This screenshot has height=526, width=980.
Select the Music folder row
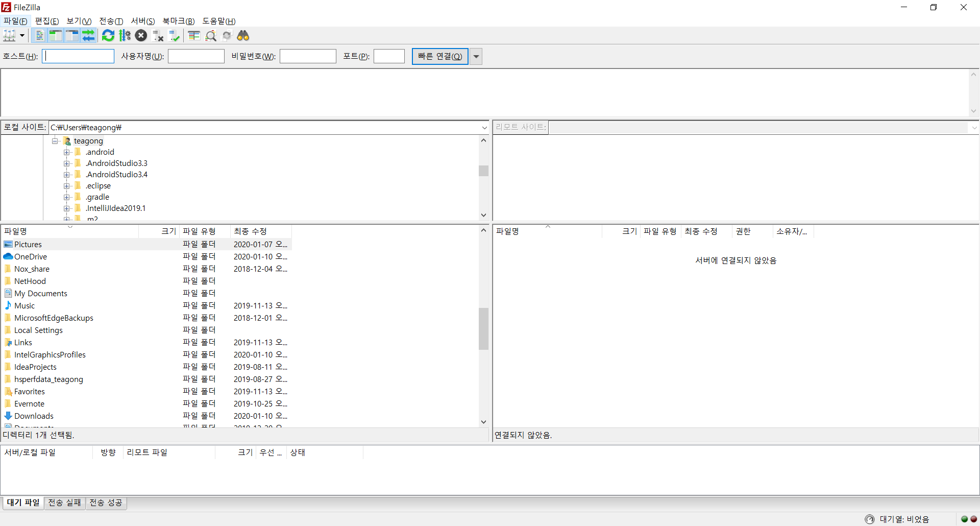point(146,306)
